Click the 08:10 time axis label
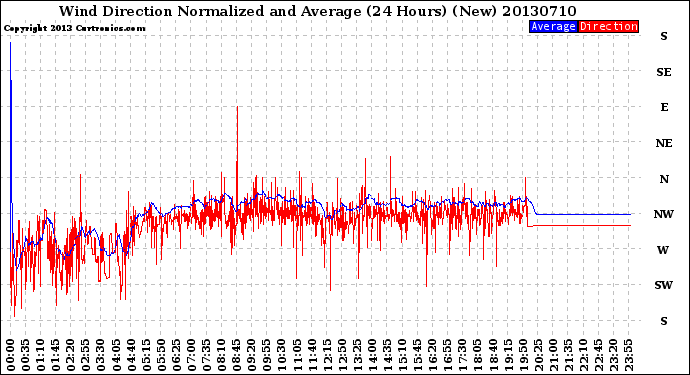690x375 pixels. click(x=221, y=355)
